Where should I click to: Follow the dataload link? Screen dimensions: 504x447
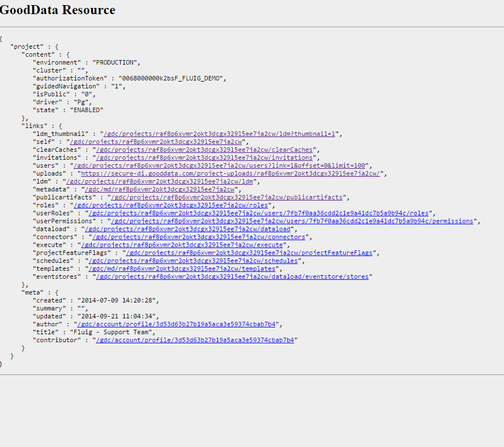click(187, 229)
